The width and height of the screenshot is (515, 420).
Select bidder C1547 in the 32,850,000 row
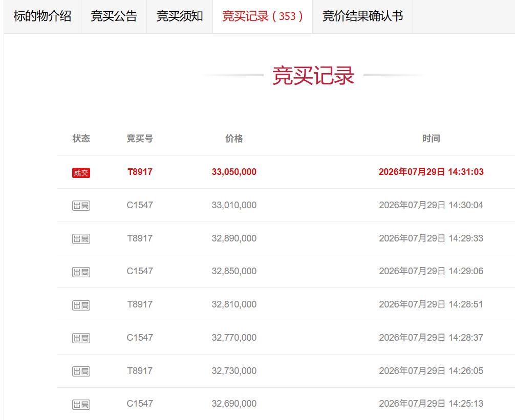point(140,271)
